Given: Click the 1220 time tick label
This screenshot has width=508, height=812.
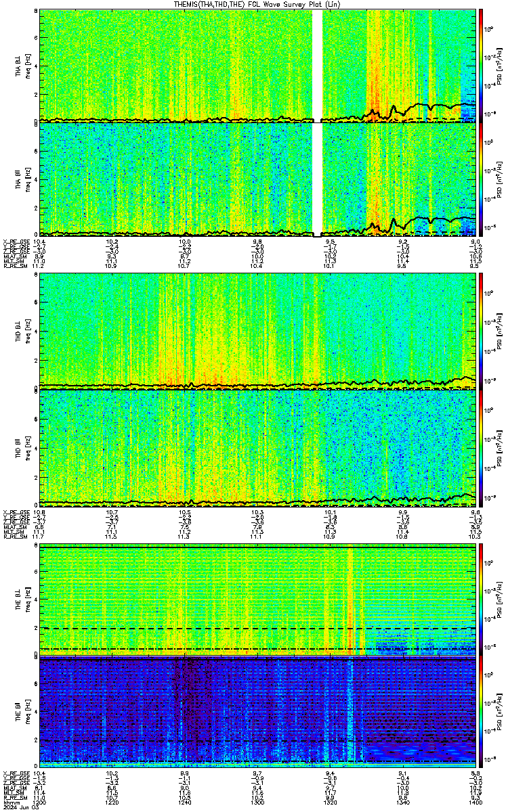Looking at the screenshot, I should click(x=112, y=802).
